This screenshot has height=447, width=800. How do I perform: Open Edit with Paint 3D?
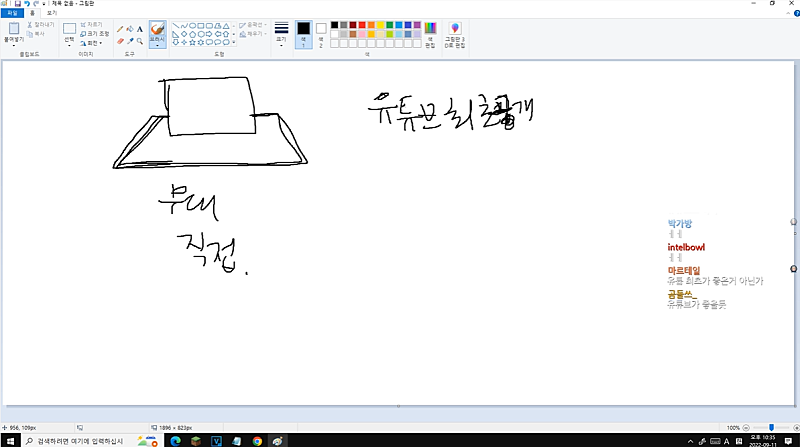pyautogui.click(x=455, y=35)
